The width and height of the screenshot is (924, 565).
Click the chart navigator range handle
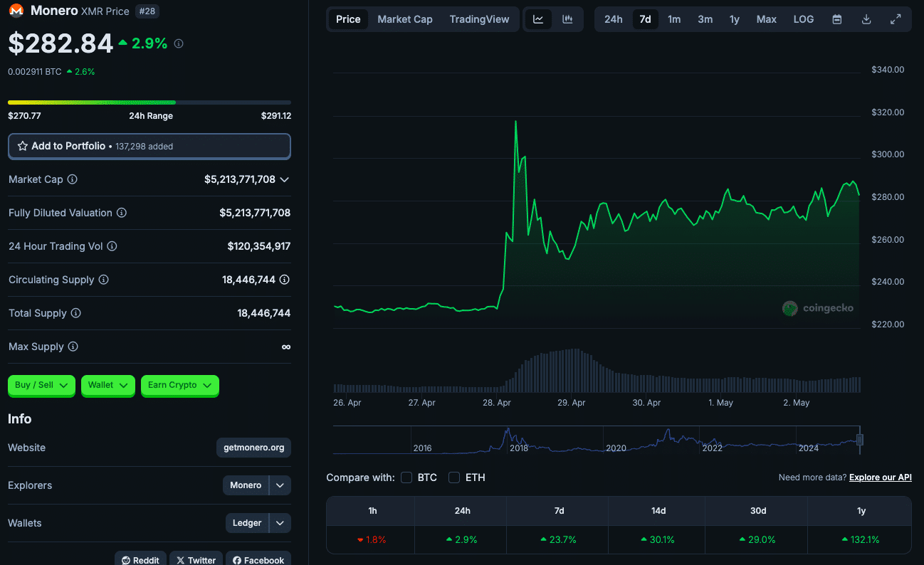[x=860, y=440]
